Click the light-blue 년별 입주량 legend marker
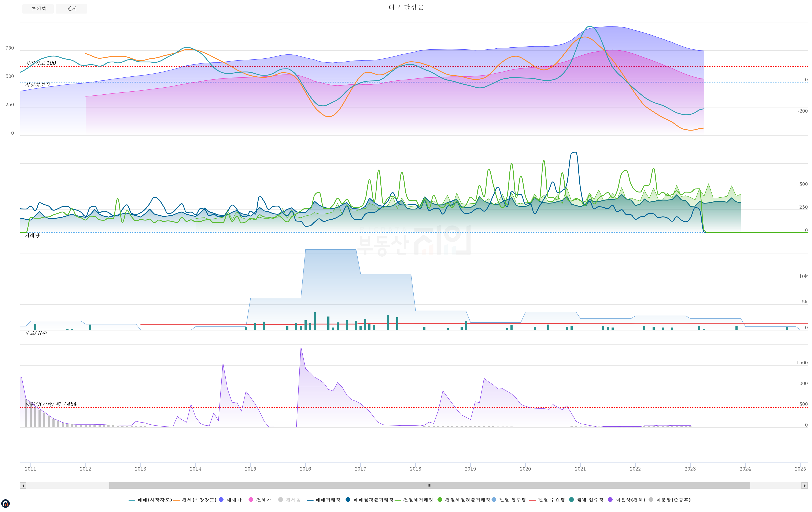 coord(494,500)
